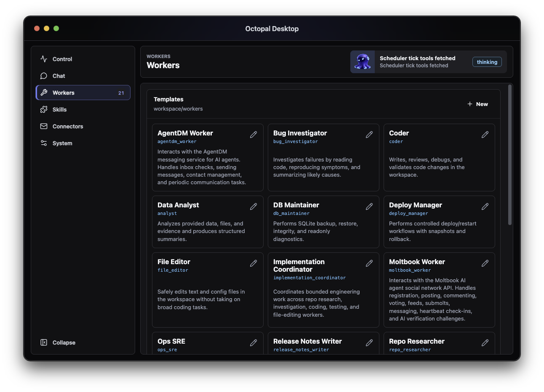This screenshot has width=544, height=392.
Task: Click the templates list vertical scrollbar
Action: (510, 155)
